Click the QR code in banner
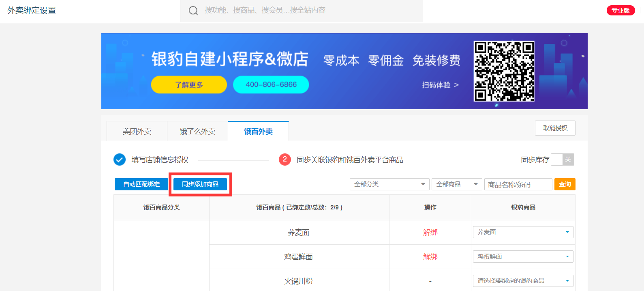The width and height of the screenshot is (644, 291). pyautogui.click(x=504, y=71)
